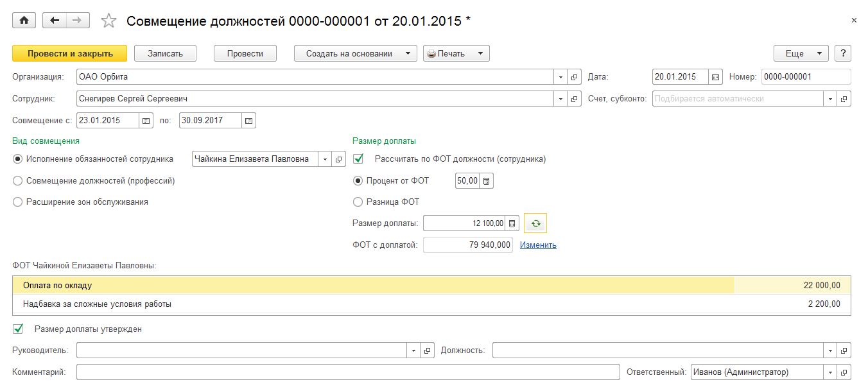Open calendar picker for the Дата field

tap(715, 77)
